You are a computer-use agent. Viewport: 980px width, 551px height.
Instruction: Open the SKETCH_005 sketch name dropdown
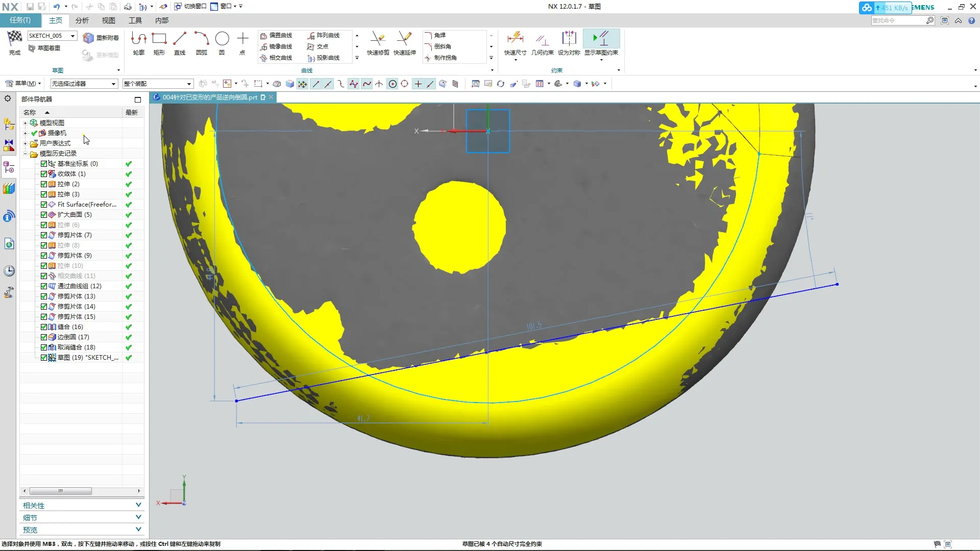[73, 36]
